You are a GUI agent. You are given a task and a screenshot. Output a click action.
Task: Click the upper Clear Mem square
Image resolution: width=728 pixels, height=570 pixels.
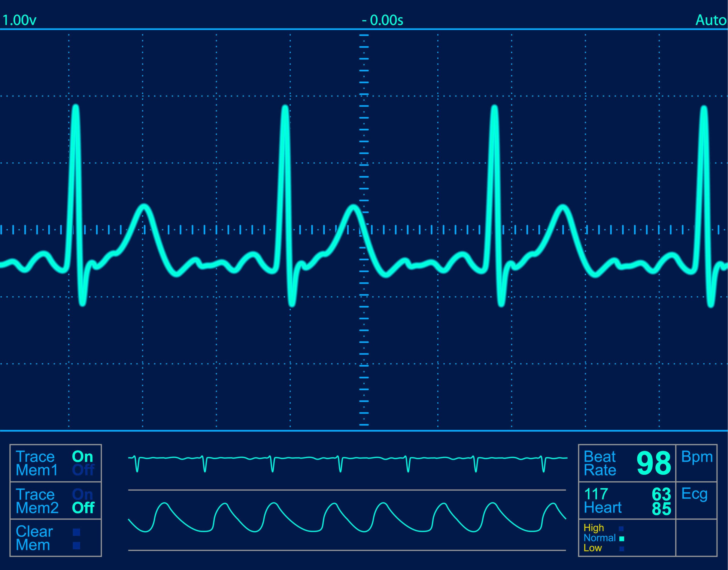76,532
